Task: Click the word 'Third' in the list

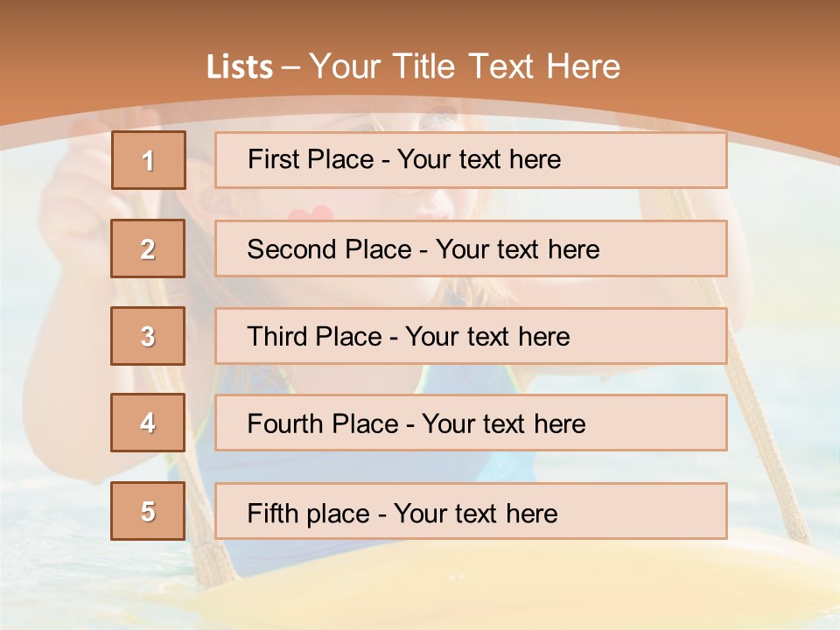Action: click(278, 337)
